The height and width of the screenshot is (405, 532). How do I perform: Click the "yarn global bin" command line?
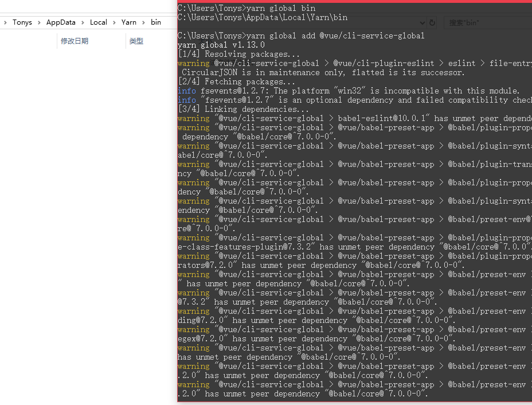pyautogui.click(x=247, y=8)
